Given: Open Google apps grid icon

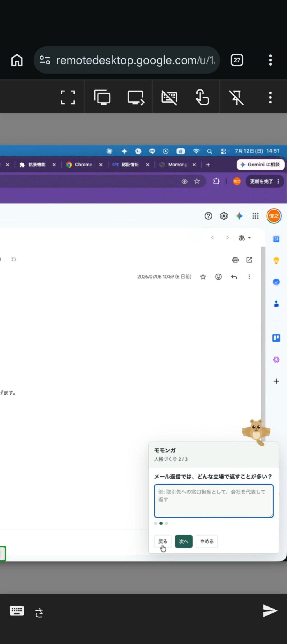Looking at the screenshot, I should coord(255,216).
